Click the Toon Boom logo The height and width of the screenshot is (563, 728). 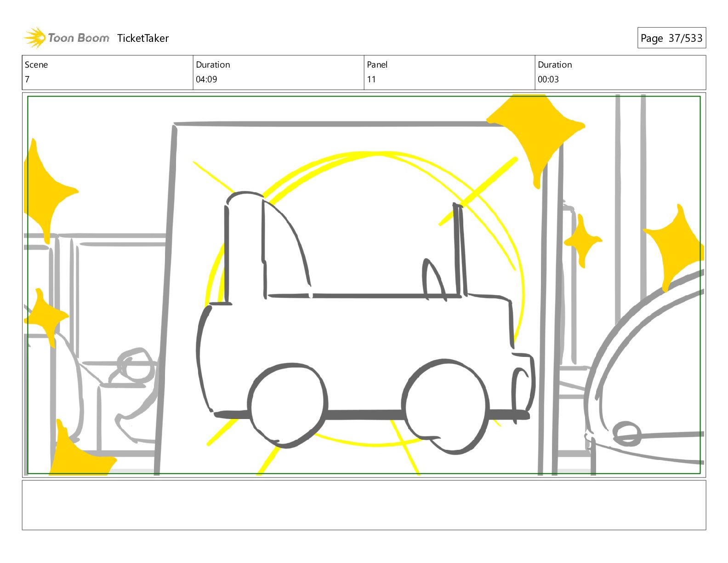(x=67, y=38)
